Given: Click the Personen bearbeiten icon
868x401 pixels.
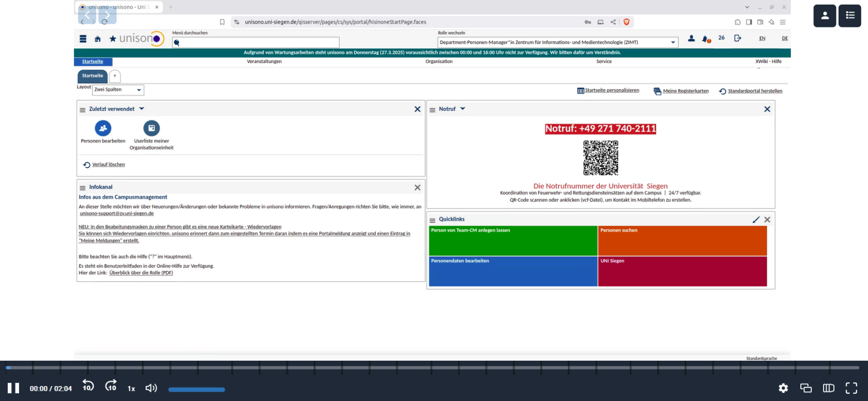Looking at the screenshot, I should coord(103,128).
